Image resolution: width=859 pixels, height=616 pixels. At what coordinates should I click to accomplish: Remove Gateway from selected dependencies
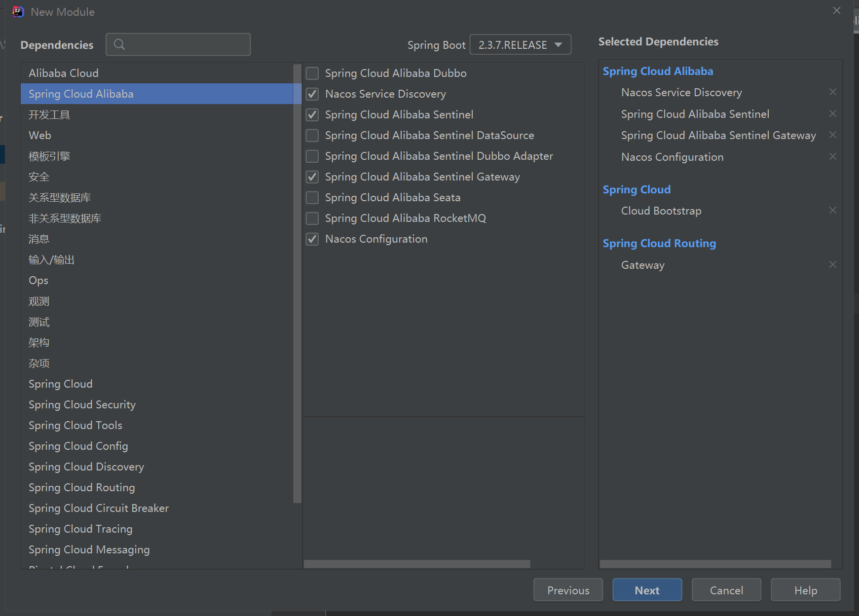click(833, 264)
